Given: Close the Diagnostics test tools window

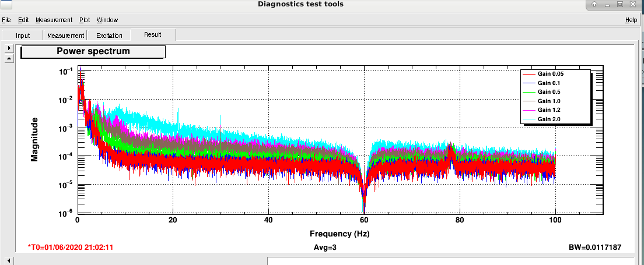Looking at the screenshot, I should 633,5.
